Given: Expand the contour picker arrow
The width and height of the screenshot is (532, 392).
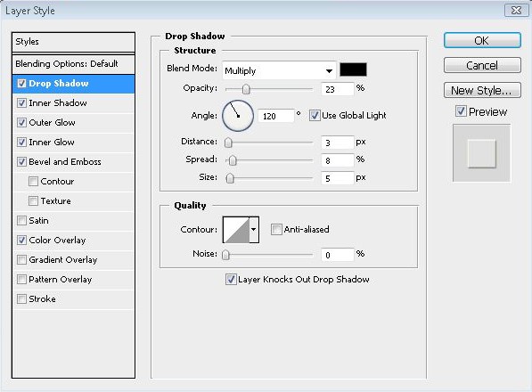Looking at the screenshot, I should pyautogui.click(x=254, y=230).
